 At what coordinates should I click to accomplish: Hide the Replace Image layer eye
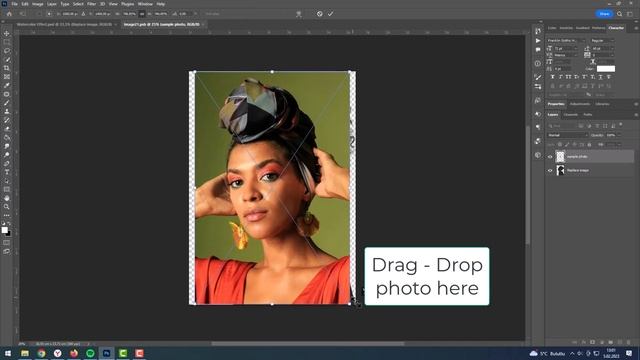tap(550, 171)
